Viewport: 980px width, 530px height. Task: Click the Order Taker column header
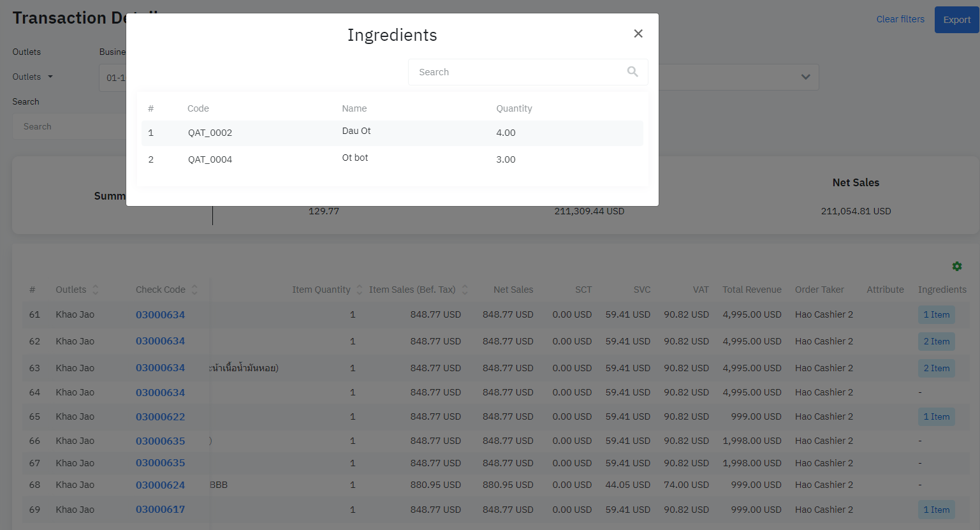click(x=819, y=290)
